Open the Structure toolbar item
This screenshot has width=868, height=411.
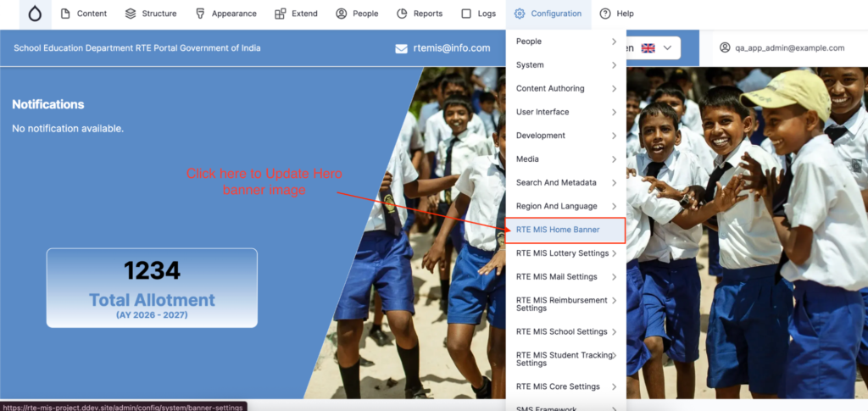150,14
